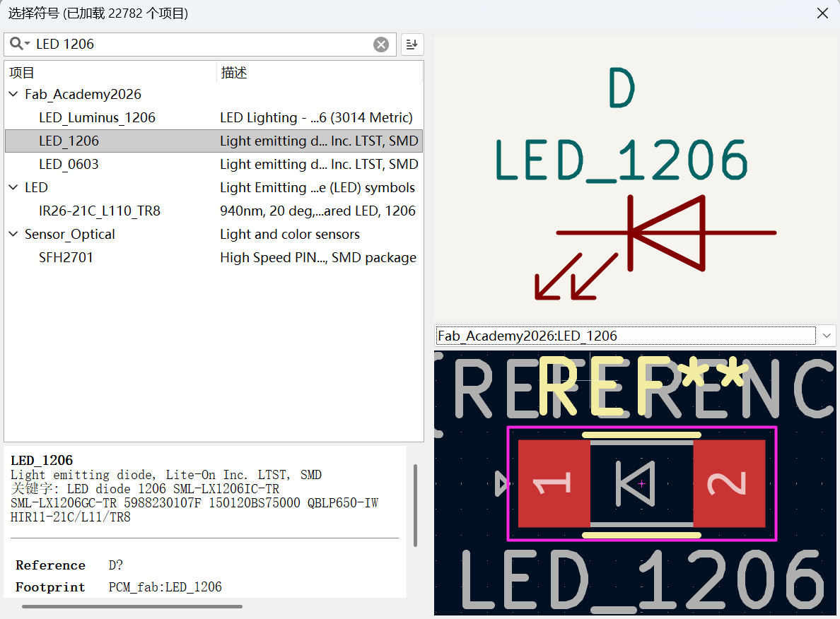Viewport: 840px width, 619px height.
Task: Click the 940nm infrared LED description text
Action: pos(317,211)
